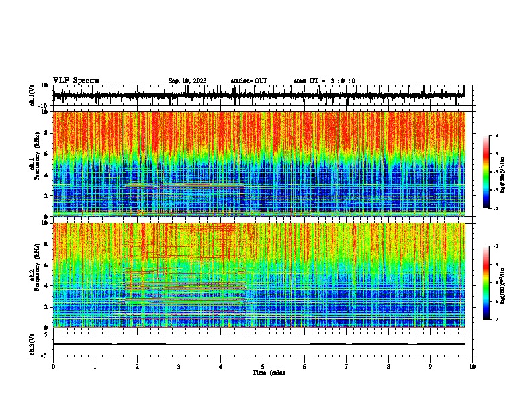Click time axis tick label "4"
This screenshot has width=532, height=411.
(x=221, y=367)
